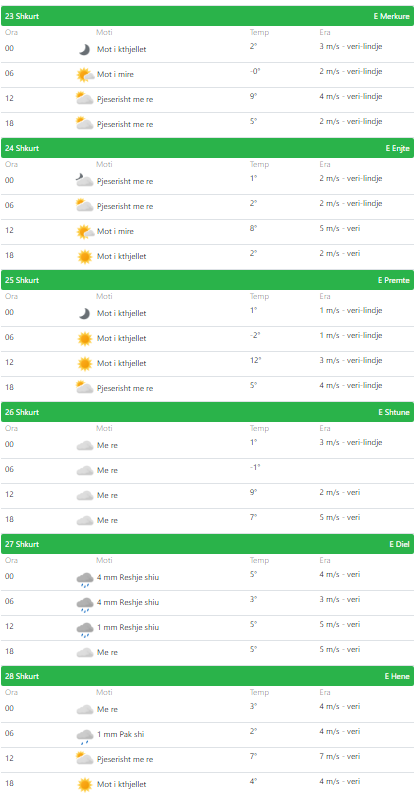417x793 pixels.
Task: Click the '7 m/s - veri' wind value
Action: coord(340,756)
